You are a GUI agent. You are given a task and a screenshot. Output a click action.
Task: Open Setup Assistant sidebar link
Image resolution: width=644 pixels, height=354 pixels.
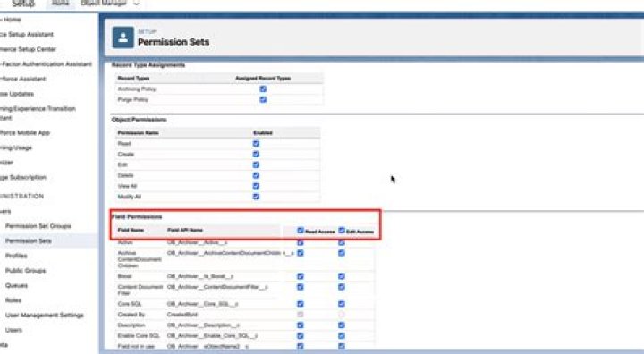tap(27, 34)
